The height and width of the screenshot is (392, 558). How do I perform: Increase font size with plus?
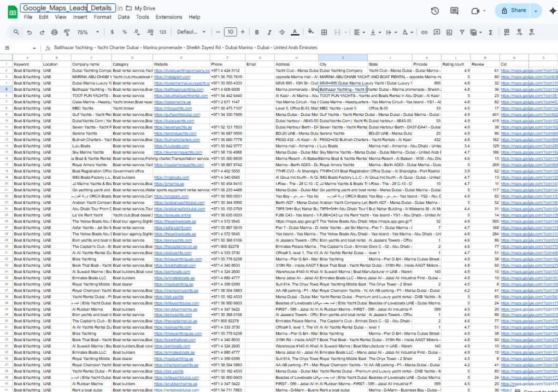click(243, 32)
